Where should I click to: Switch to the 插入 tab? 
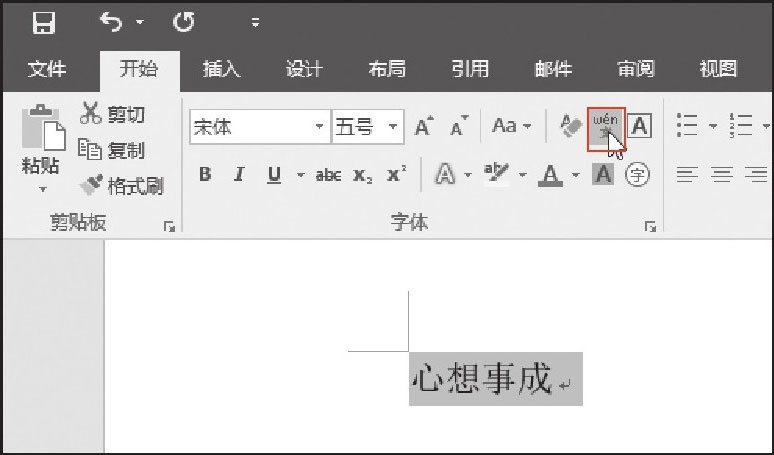click(221, 69)
